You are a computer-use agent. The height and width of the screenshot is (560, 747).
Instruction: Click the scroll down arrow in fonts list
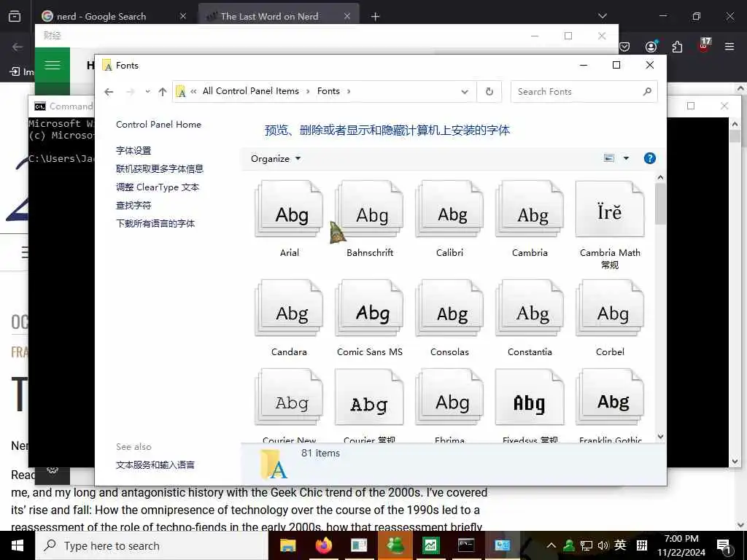(660, 436)
